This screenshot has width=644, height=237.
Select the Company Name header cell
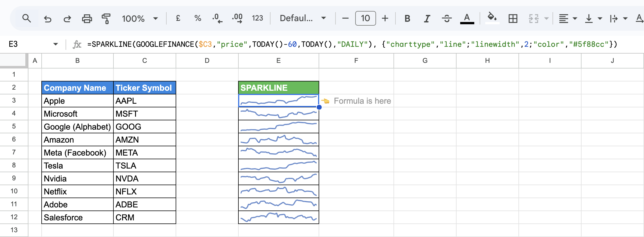pyautogui.click(x=77, y=88)
